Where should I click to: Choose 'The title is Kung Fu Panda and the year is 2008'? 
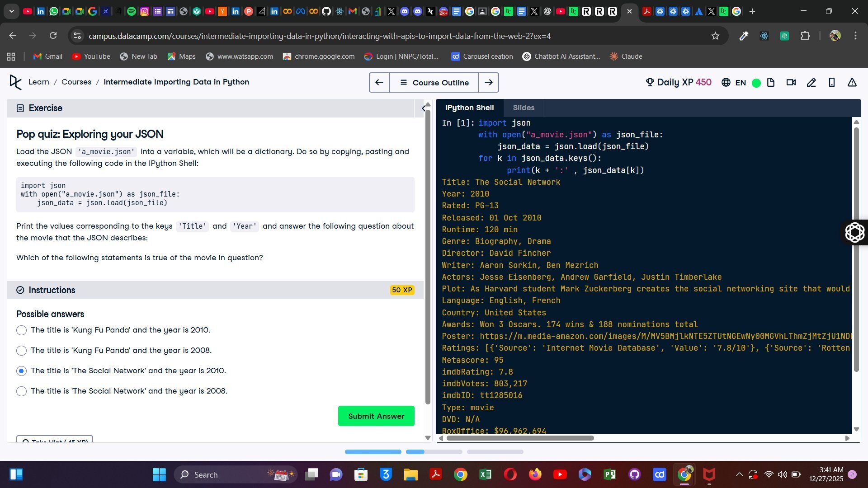21,351
